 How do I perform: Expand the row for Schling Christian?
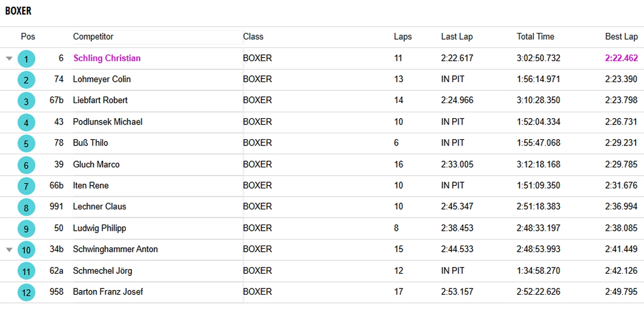pyautogui.click(x=9, y=59)
